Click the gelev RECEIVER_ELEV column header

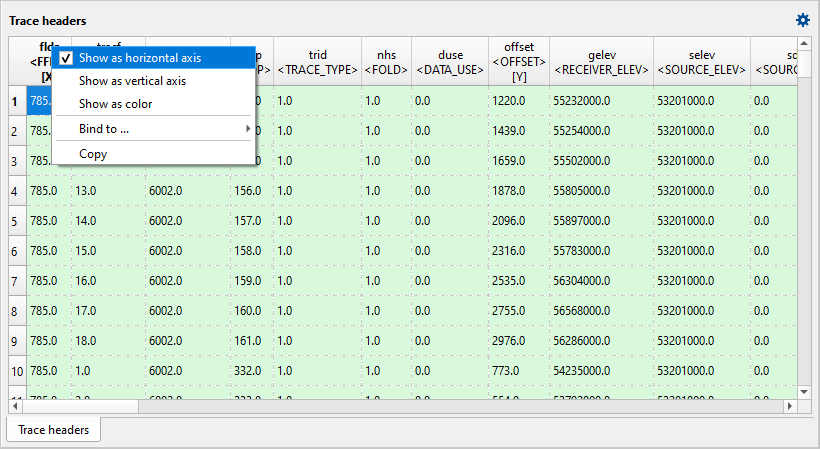[600, 61]
